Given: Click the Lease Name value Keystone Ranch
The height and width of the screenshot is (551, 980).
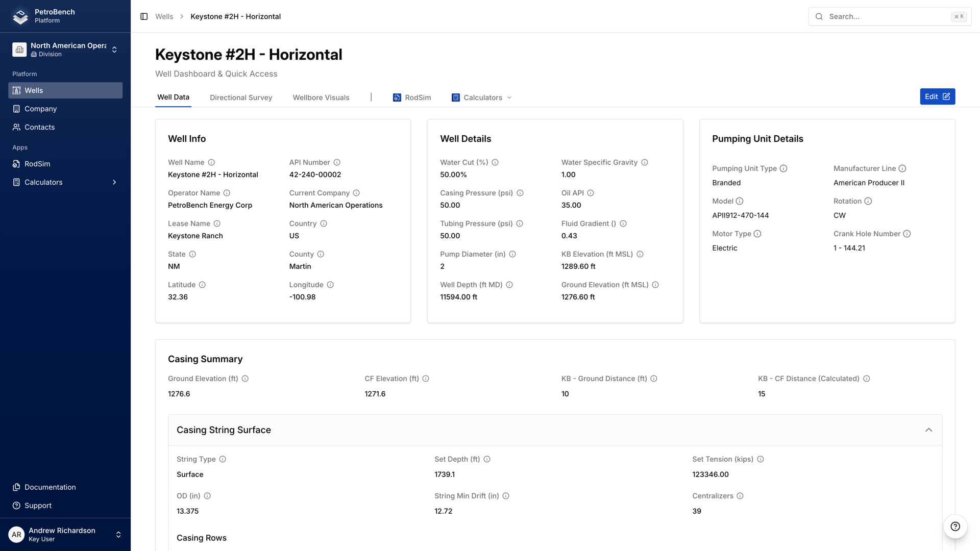Looking at the screenshot, I should (x=195, y=236).
